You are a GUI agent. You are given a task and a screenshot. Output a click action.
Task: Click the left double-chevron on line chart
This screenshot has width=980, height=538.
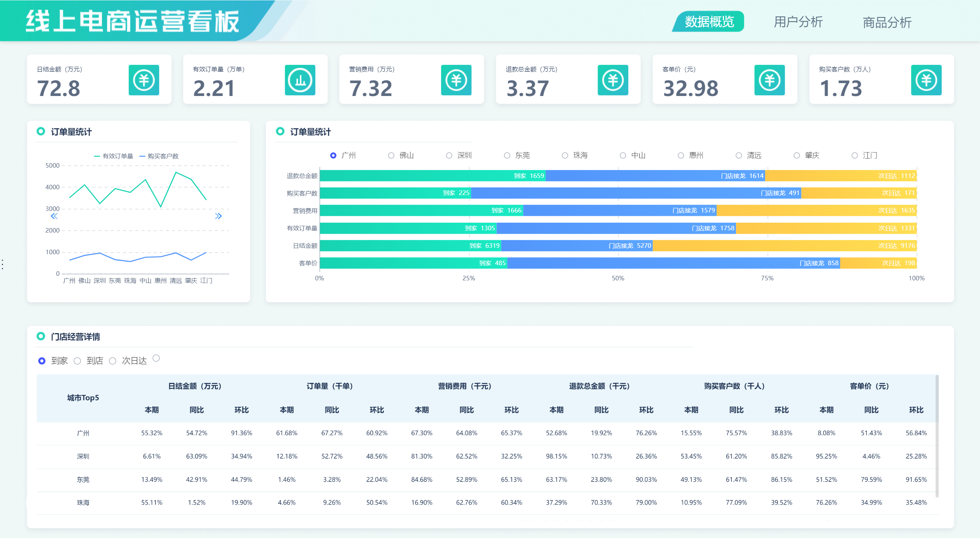click(x=54, y=216)
